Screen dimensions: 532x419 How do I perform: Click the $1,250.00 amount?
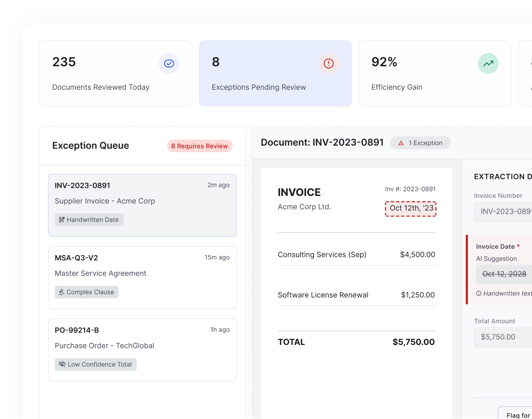418,295
